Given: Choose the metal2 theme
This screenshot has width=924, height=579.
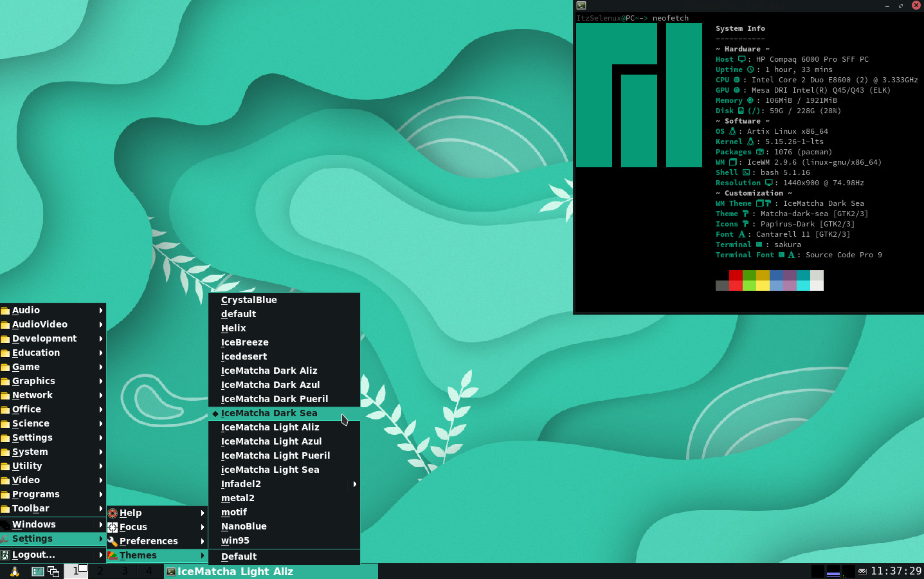Looking at the screenshot, I should (284, 498).
